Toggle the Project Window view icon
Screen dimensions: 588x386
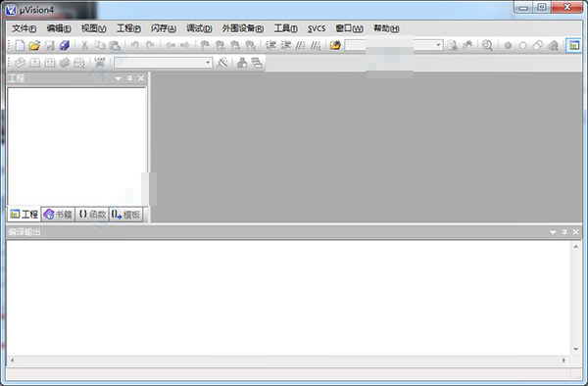click(x=573, y=45)
